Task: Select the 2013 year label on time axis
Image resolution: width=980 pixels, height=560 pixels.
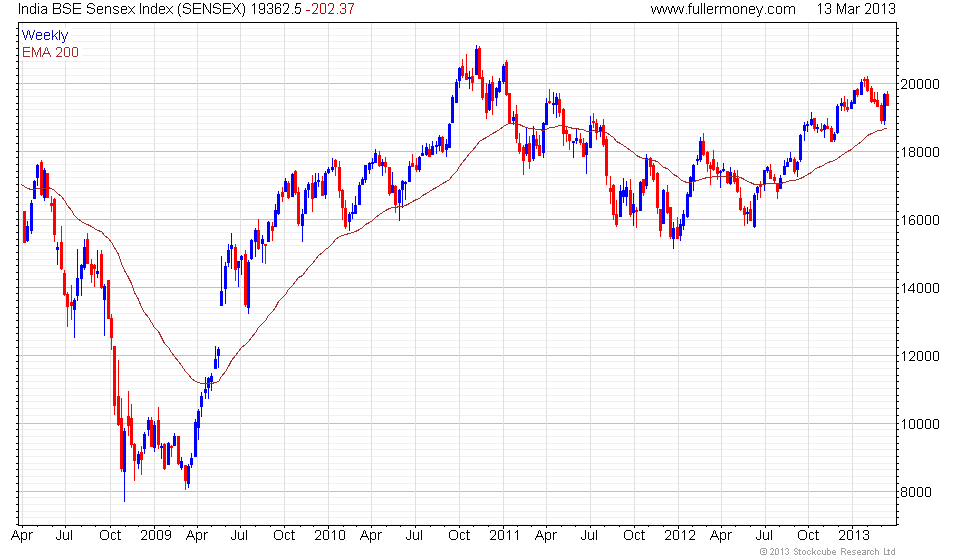Action: click(854, 536)
